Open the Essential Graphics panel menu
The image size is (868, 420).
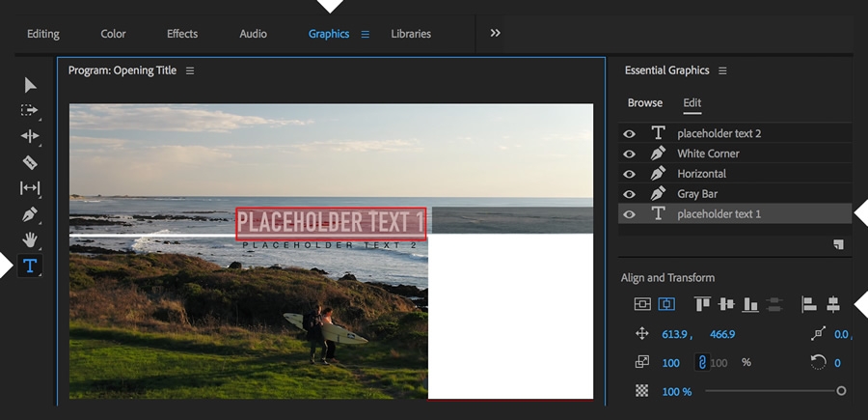point(722,70)
